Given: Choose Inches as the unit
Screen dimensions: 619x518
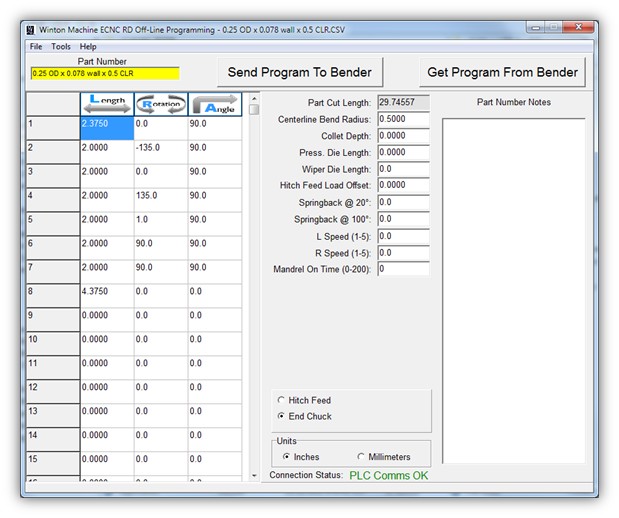Looking at the screenshot, I should tap(287, 457).
